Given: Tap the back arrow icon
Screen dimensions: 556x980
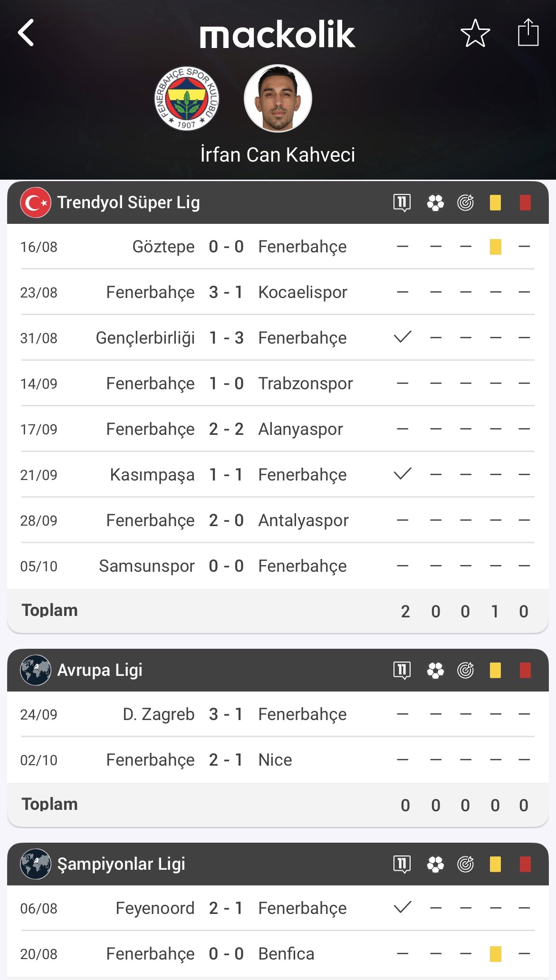Looking at the screenshot, I should (26, 33).
